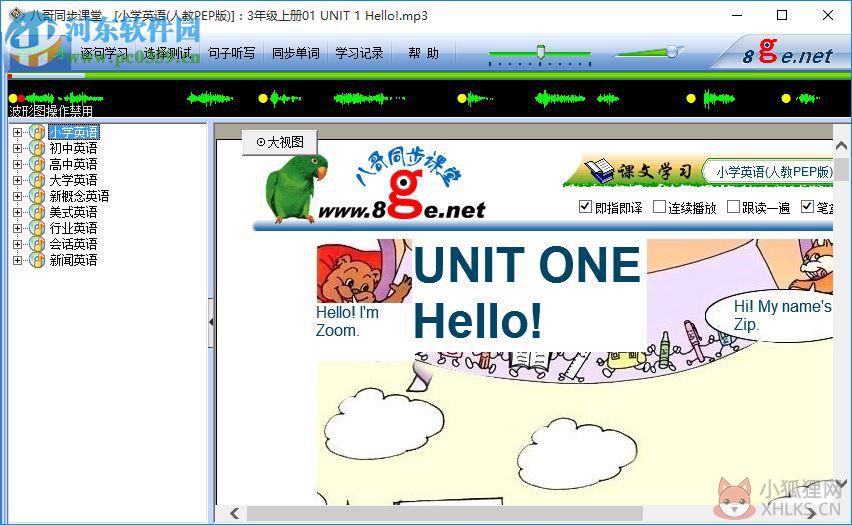Screen dimensions: 852x525
Task: Click the 新闻英语 folder icon
Action: coord(37,260)
